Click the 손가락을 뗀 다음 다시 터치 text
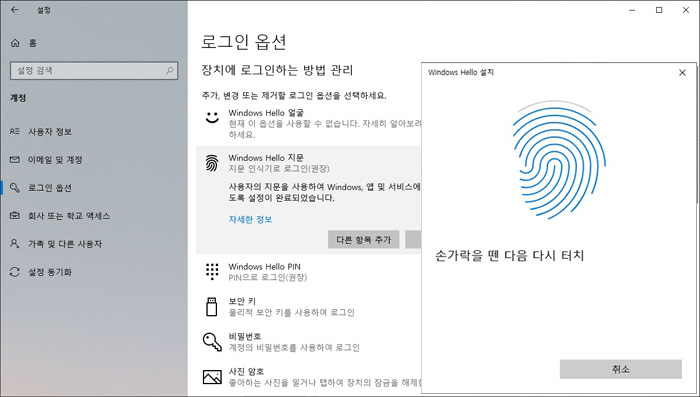The image size is (700, 397). (x=509, y=255)
